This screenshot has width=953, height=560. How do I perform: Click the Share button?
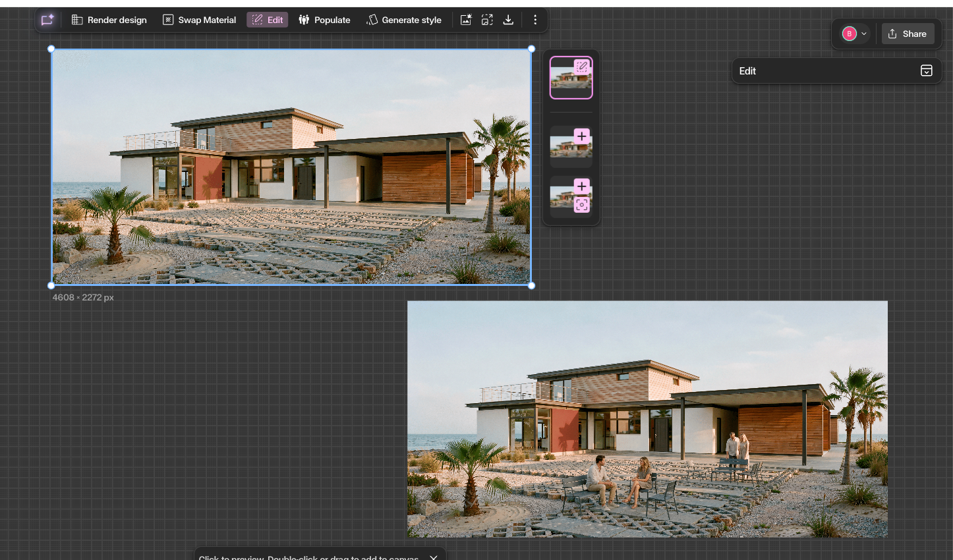point(908,34)
